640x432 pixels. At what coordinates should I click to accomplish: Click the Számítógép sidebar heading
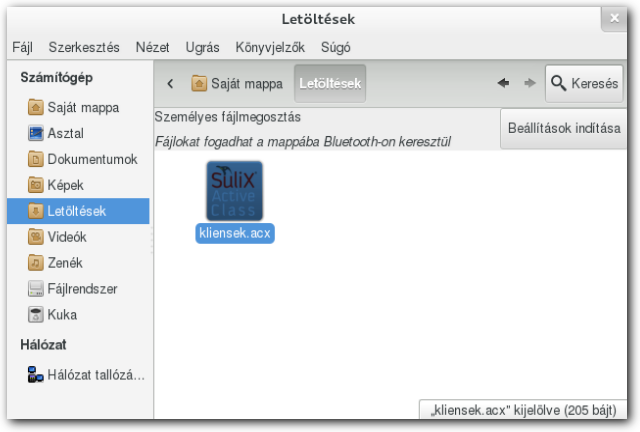[56, 78]
